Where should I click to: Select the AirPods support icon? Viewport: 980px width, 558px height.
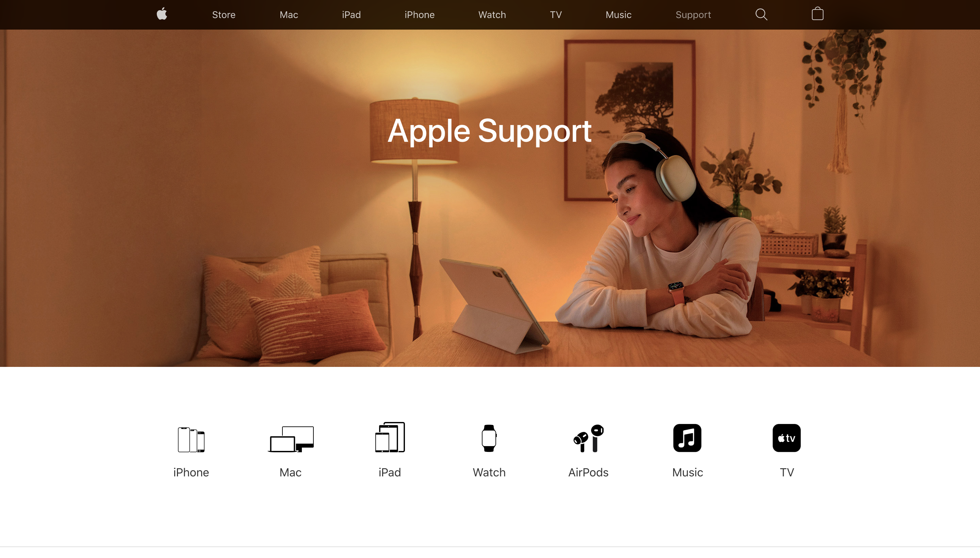pyautogui.click(x=588, y=437)
